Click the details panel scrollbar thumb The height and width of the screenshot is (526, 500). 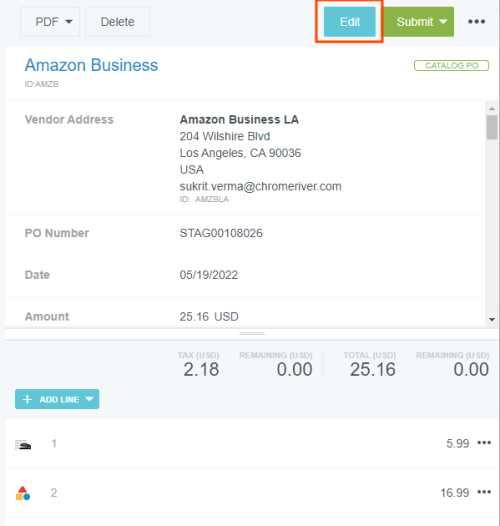point(492,127)
